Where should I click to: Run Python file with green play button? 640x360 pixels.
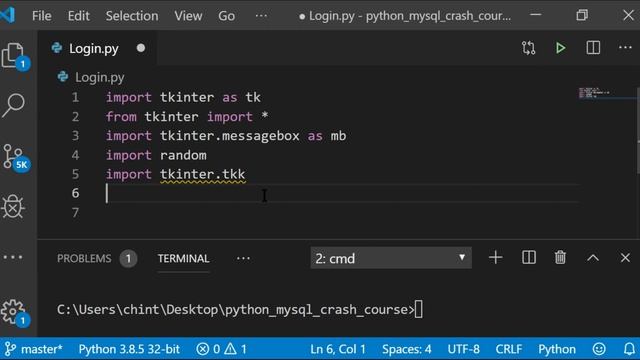tap(560, 48)
